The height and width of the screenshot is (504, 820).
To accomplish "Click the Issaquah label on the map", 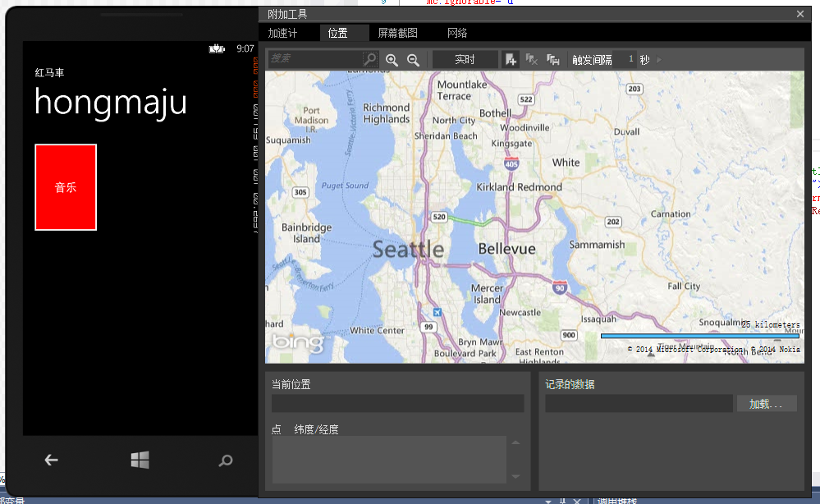I will (598, 319).
